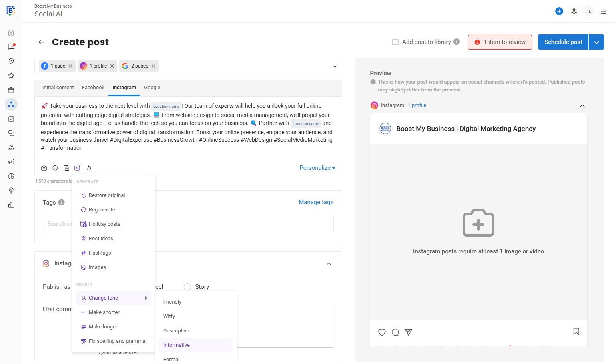
Task: Click the AI generate icon in the editor
Action: click(77, 168)
